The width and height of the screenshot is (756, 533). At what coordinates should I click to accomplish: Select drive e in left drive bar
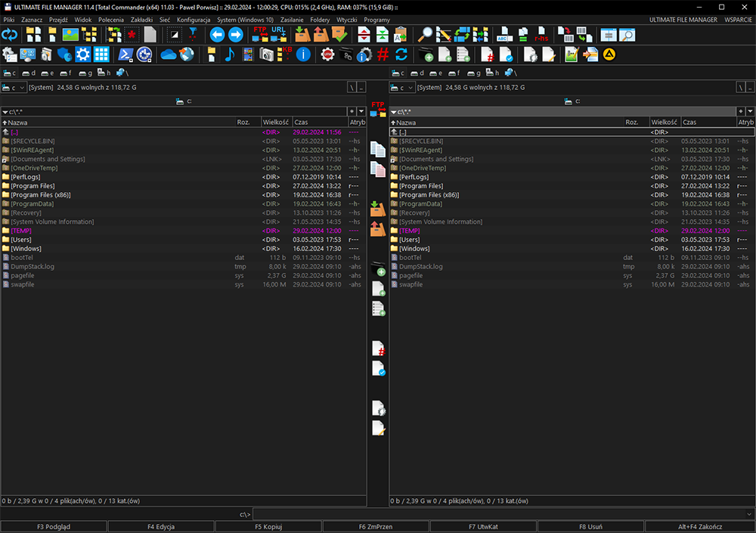coord(47,73)
